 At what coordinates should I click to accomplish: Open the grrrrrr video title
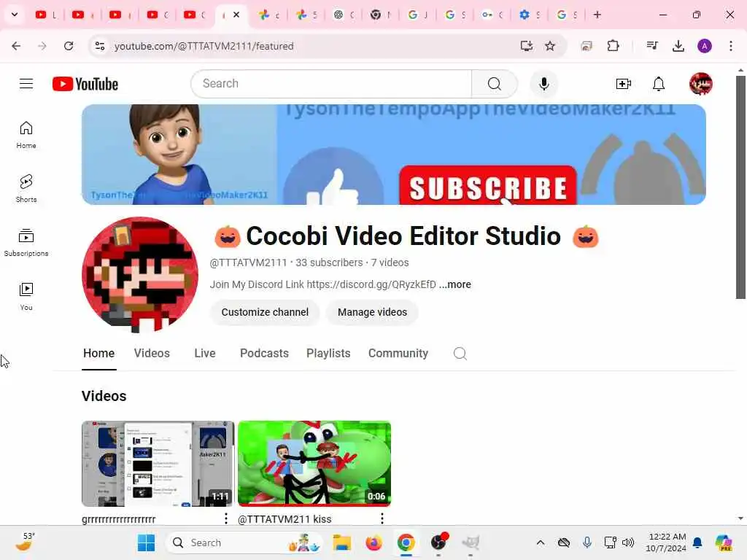point(119,519)
